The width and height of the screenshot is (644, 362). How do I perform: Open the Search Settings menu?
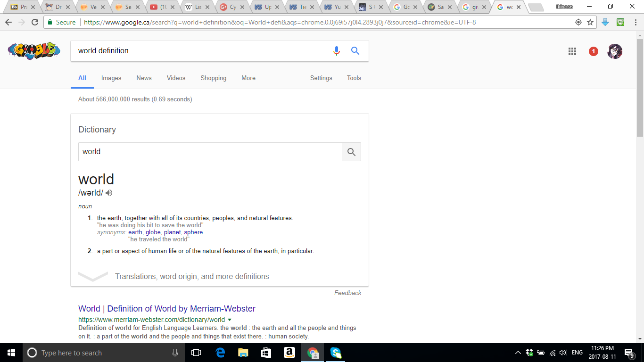pos(321,78)
